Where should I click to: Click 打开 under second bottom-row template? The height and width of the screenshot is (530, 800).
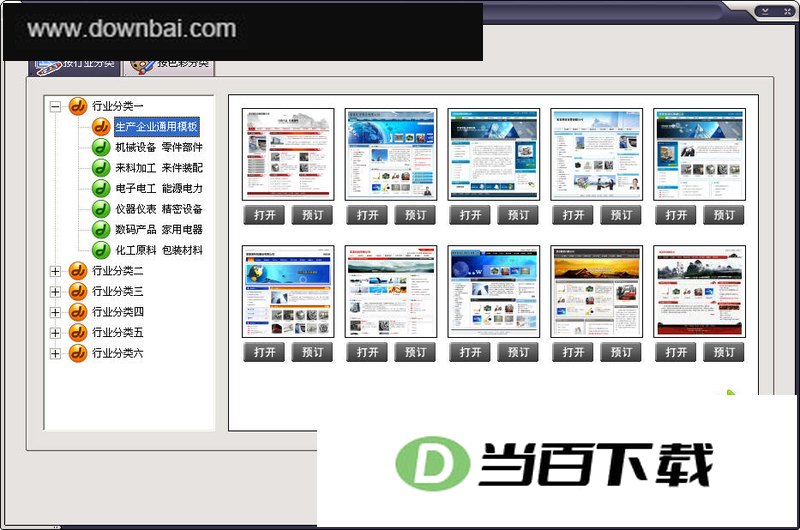(x=367, y=352)
